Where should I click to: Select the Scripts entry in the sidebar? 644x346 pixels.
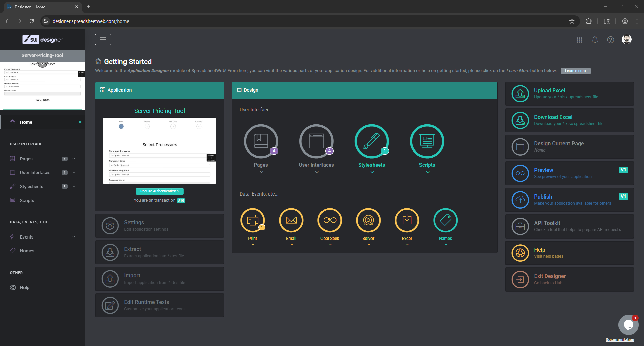tap(27, 200)
